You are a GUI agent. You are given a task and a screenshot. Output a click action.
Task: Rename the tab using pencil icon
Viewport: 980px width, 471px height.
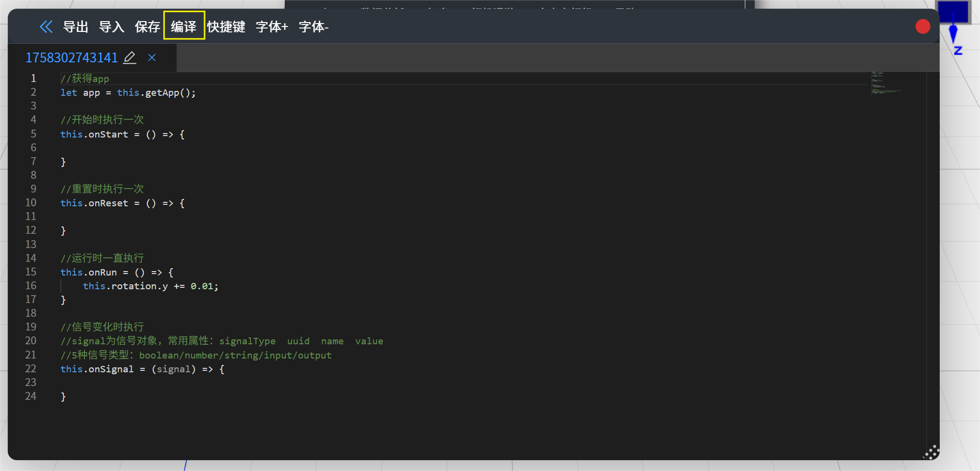tap(130, 58)
